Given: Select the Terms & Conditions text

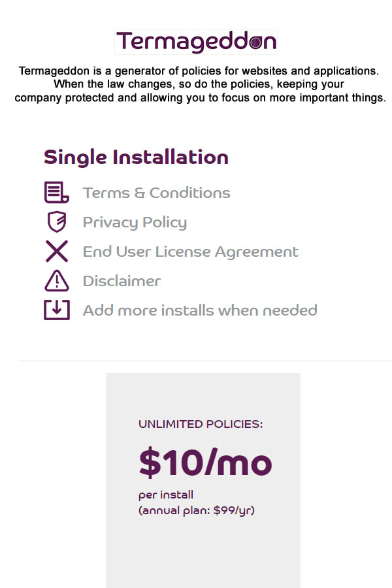Looking at the screenshot, I should click(156, 193).
